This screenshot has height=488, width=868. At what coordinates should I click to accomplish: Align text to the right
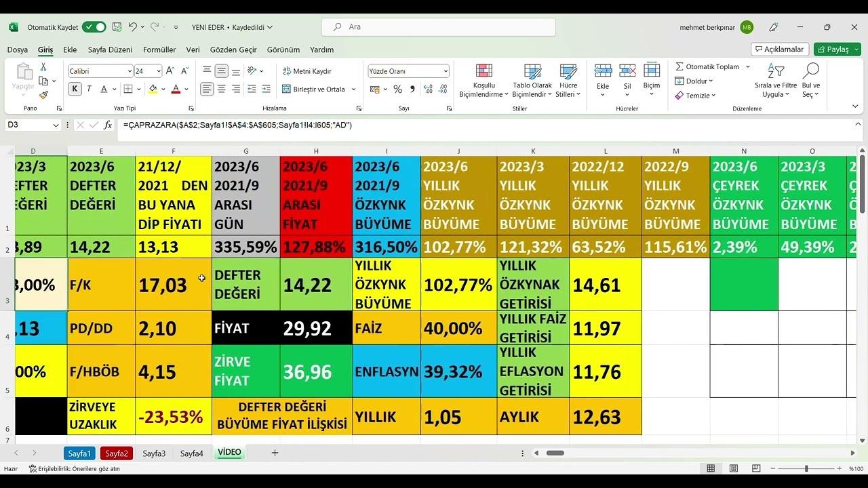pos(235,89)
